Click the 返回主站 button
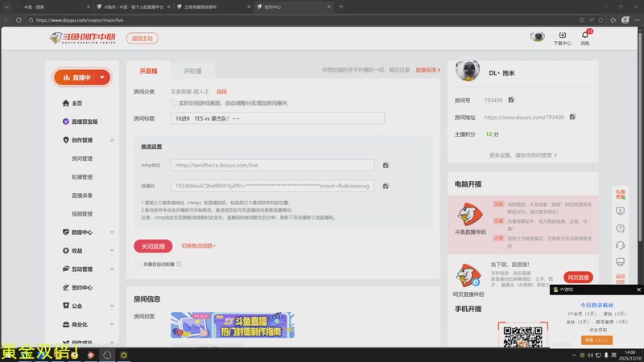The width and height of the screenshot is (644, 362). [x=142, y=38]
